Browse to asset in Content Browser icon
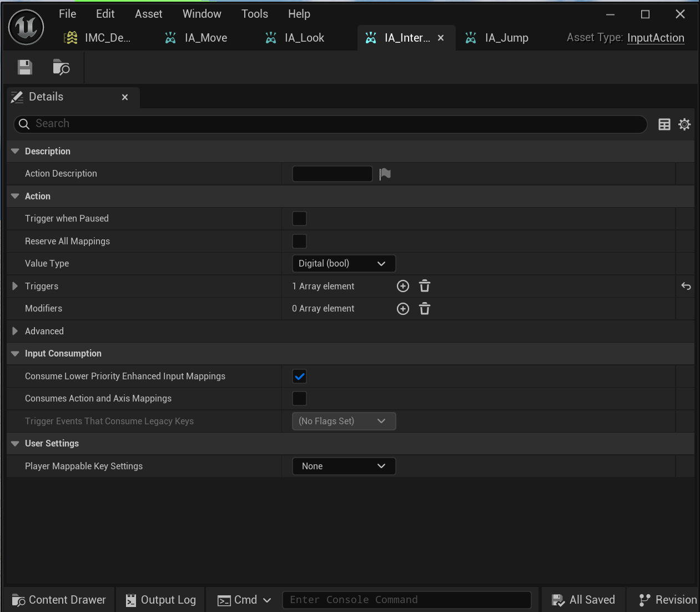The width and height of the screenshot is (700, 612). pyautogui.click(x=61, y=67)
